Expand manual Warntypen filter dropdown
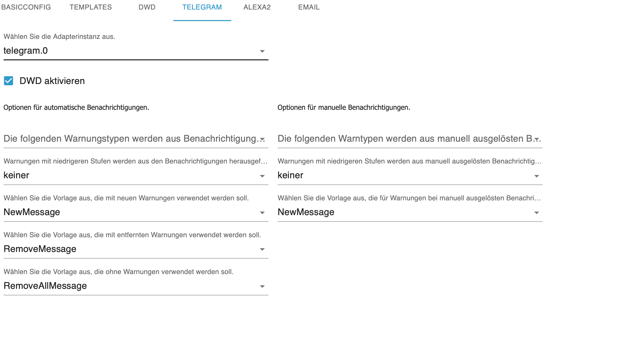This screenshot has height=347, width=644. 410,139
